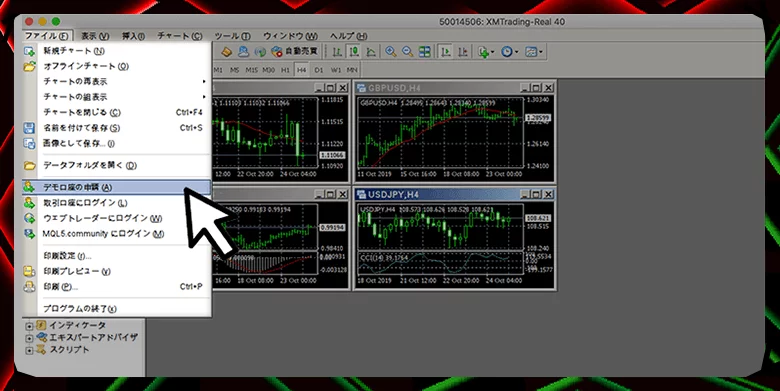Switch chart to bar chart style

pyautogui.click(x=337, y=51)
